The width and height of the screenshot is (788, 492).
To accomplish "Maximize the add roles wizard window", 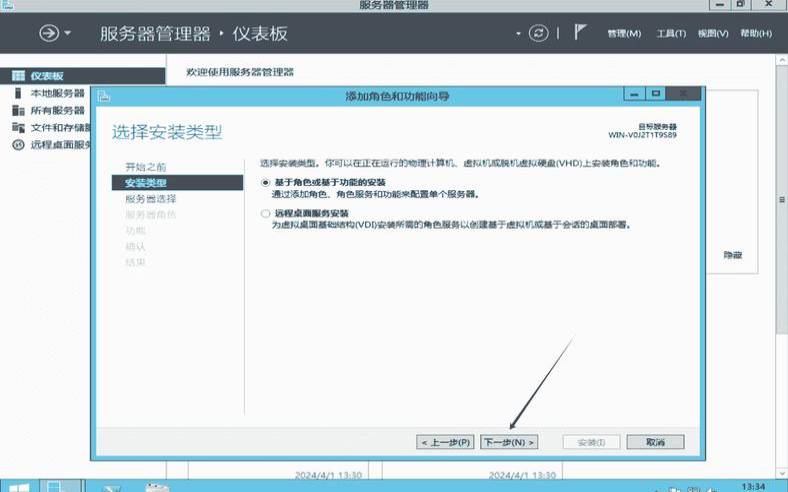I will [655, 94].
